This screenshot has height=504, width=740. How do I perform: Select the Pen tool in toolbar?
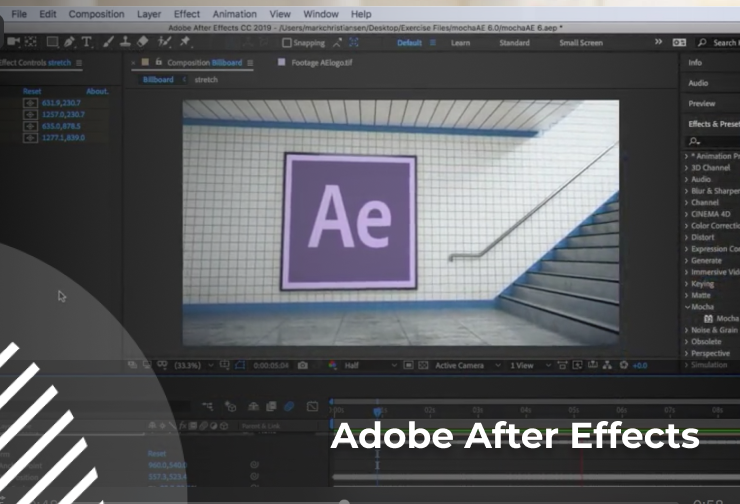[69, 42]
